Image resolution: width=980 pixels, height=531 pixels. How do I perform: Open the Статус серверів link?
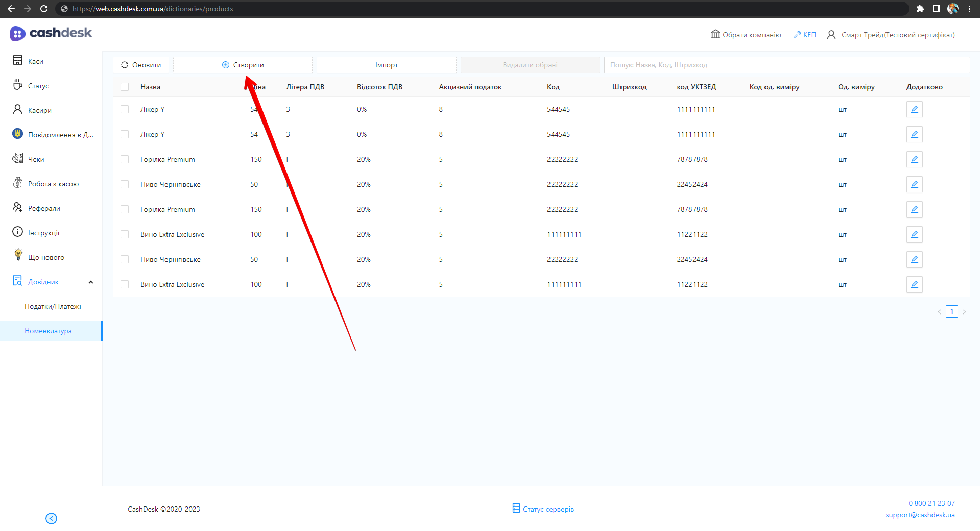(x=548, y=509)
